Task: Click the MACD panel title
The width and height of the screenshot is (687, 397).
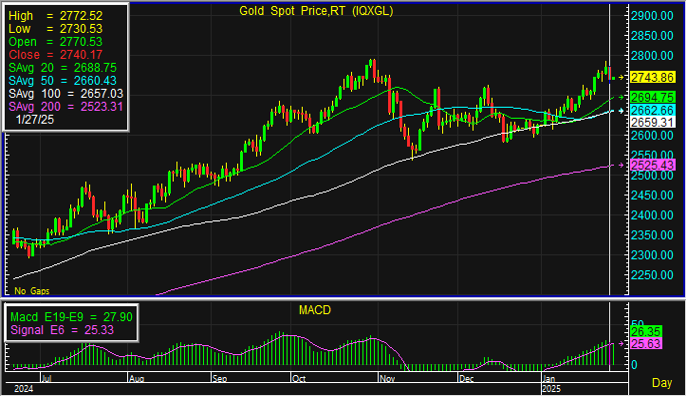Action: coord(315,310)
